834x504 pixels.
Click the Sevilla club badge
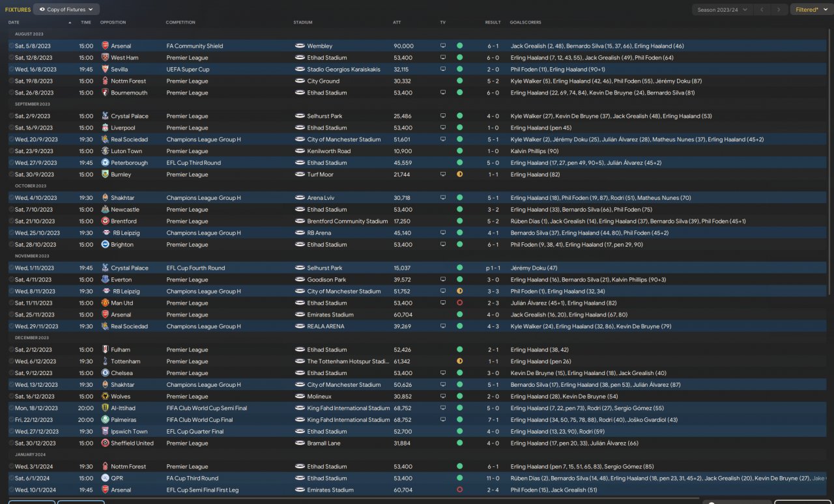point(106,70)
